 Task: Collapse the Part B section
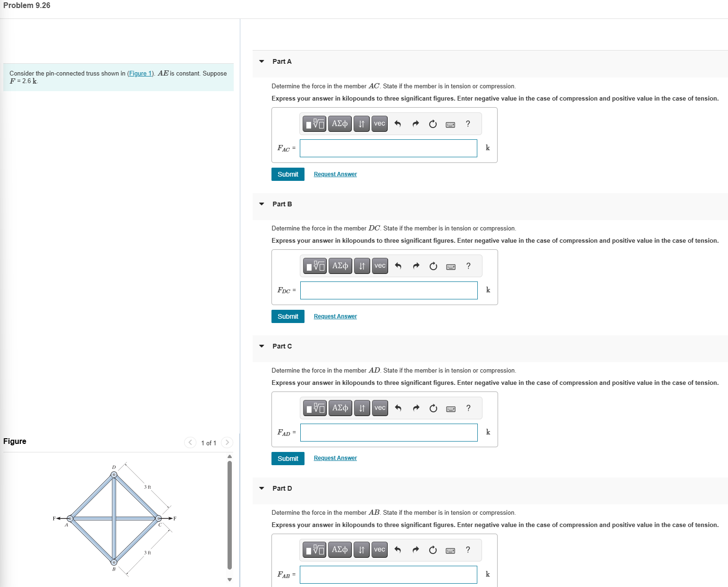(x=262, y=204)
